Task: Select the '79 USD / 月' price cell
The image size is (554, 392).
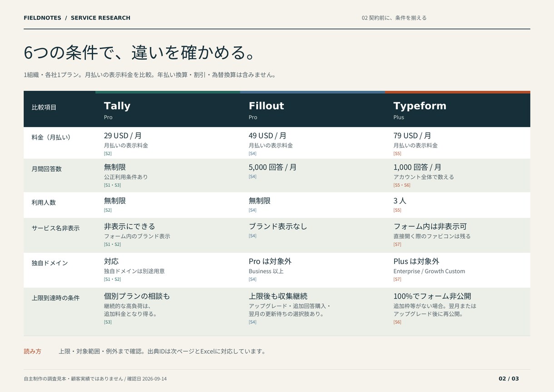Action: point(412,135)
